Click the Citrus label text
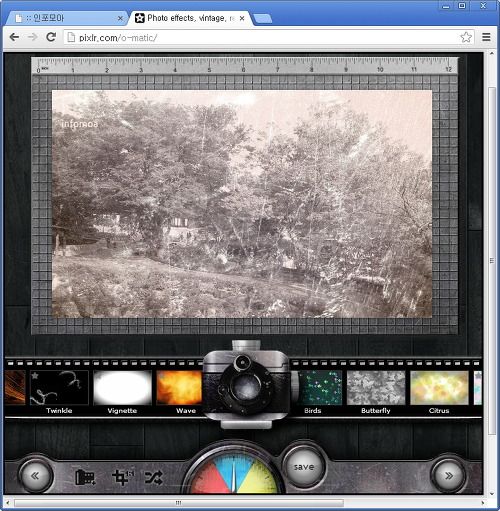 [x=439, y=411]
